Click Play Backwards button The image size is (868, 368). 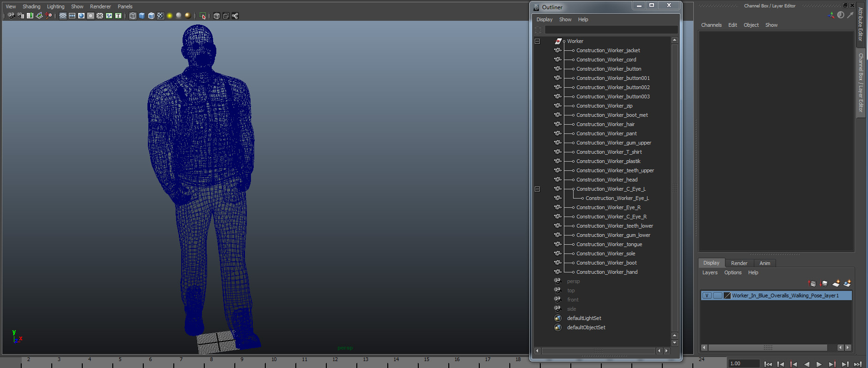[807, 364]
